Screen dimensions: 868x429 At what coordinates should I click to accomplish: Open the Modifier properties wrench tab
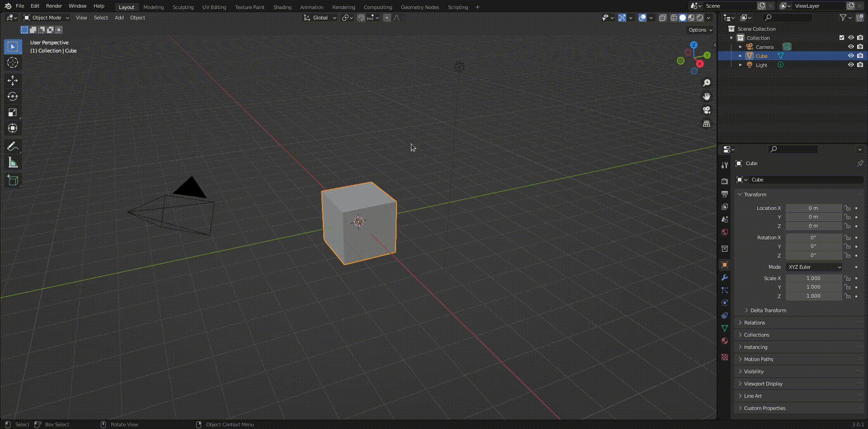pos(725,277)
